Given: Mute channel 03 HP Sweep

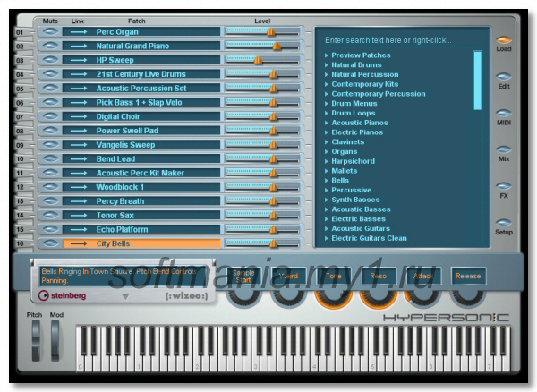Looking at the screenshot, I should coord(51,60).
